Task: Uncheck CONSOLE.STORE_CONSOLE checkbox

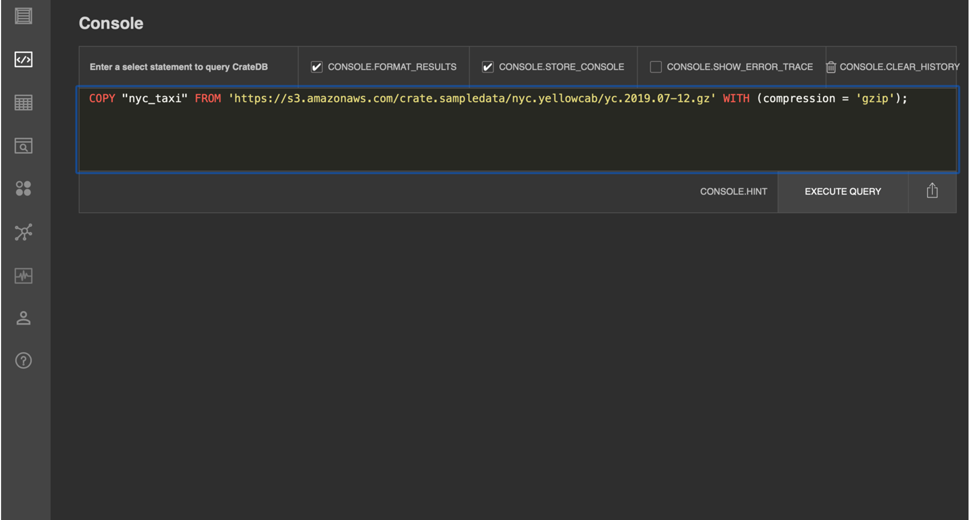Action: [x=488, y=67]
